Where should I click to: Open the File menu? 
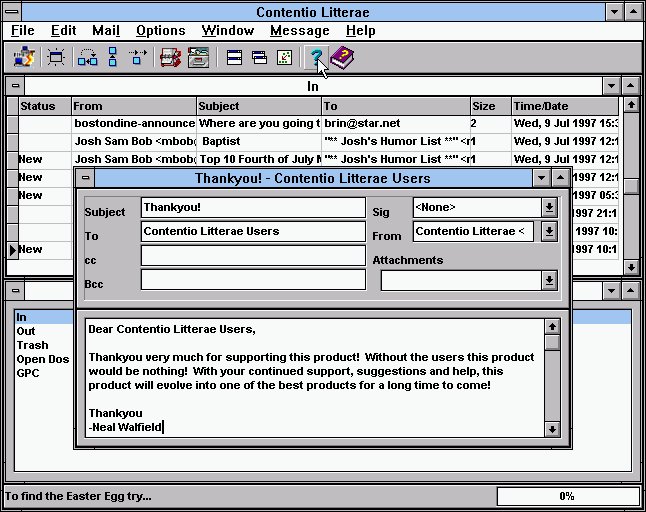[23, 30]
